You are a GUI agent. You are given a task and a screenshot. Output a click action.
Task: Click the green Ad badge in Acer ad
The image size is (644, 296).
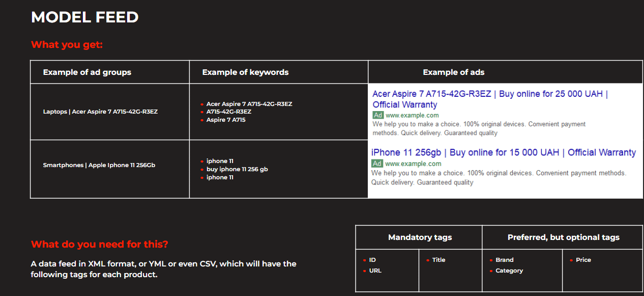[x=378, y=116]
